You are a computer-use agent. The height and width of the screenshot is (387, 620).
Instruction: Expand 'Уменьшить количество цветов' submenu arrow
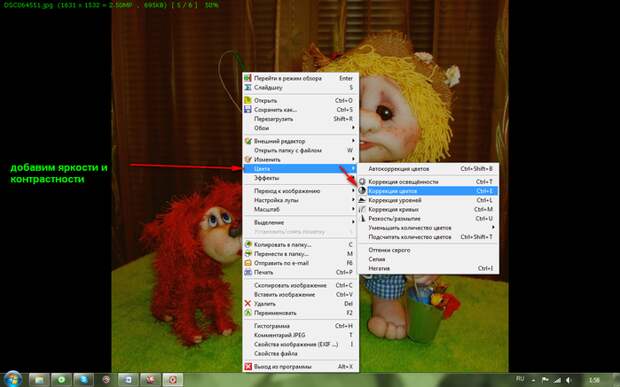tap(493, 228)
